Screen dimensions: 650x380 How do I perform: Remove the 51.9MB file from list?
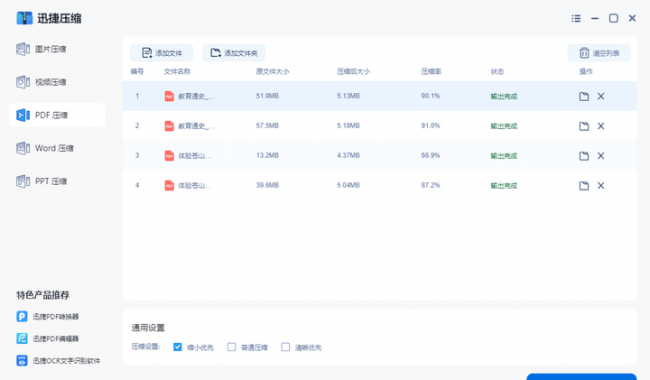(601, 96)
